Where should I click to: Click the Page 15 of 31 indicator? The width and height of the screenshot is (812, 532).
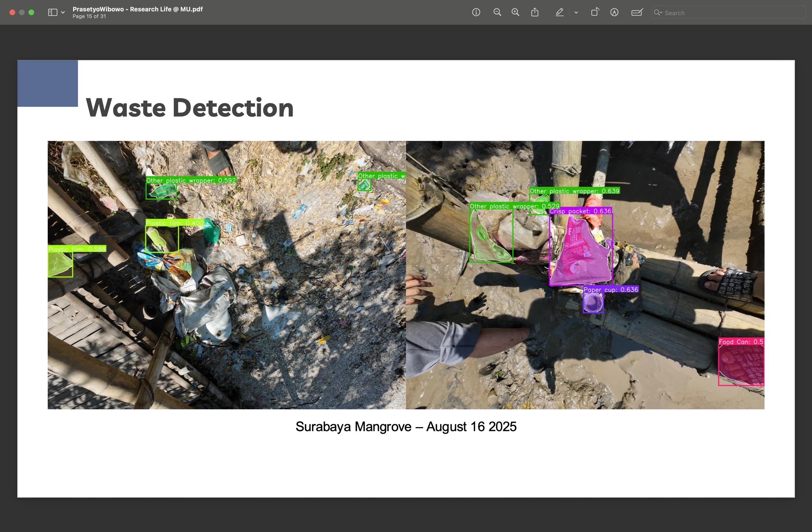click(x=89, y=16)
